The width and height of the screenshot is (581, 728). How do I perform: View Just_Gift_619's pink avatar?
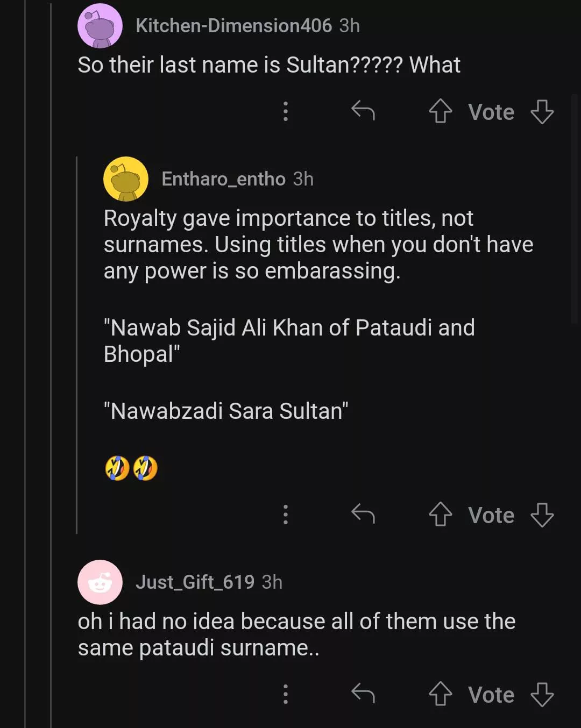(100, 582)
